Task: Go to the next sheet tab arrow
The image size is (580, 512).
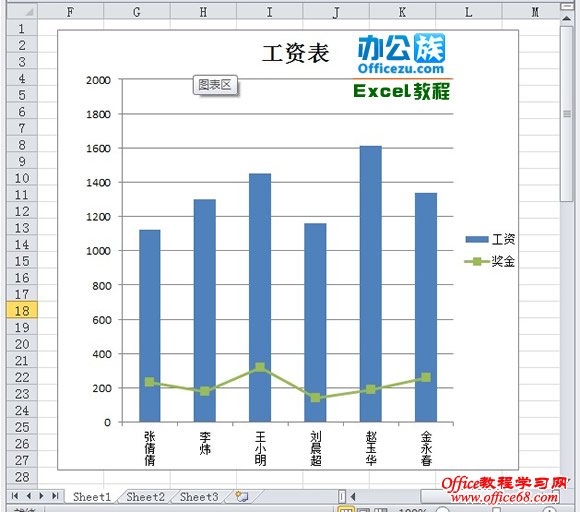Action: (x=41, y=496)
